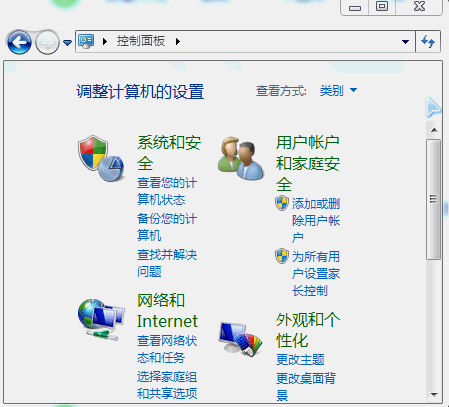Open 系统和安全 category
The width and height of the screenshot is (449, 407).
click(x=169, y=153)
